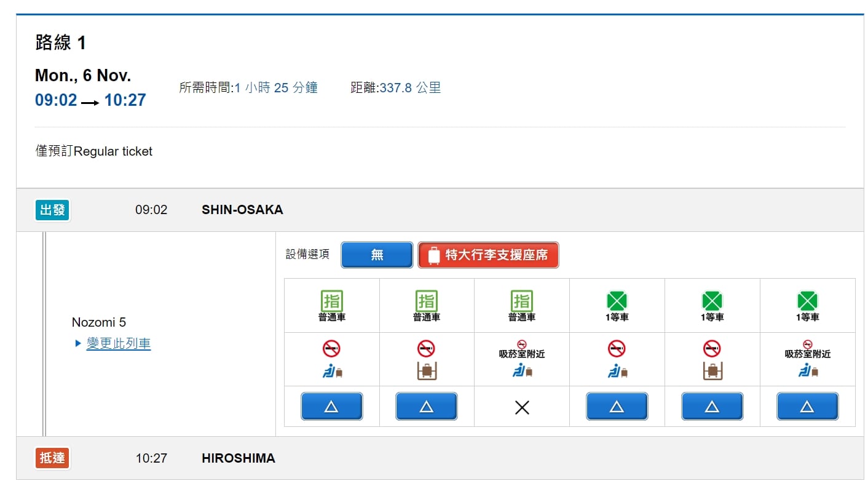Click the 出發 departure badge

[52, 210]
